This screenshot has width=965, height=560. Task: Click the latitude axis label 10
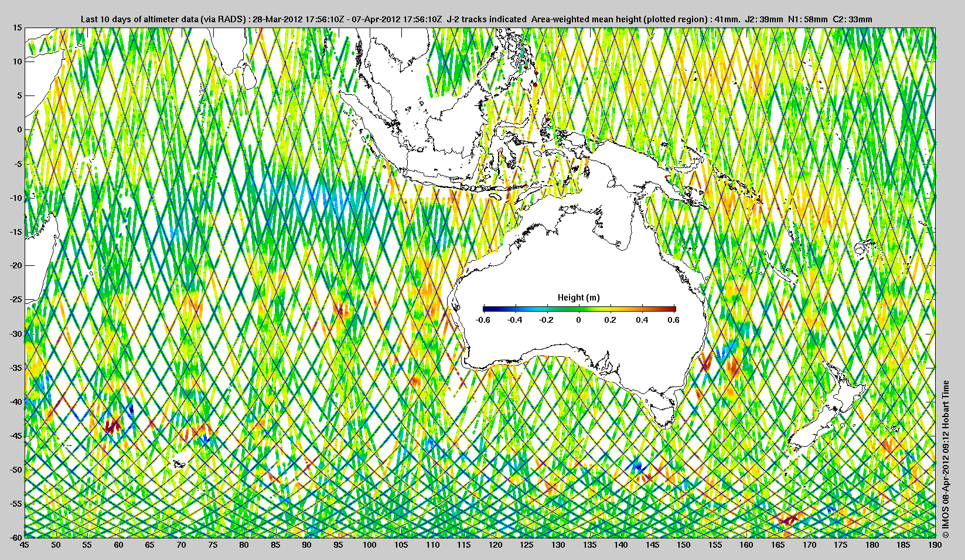coord(18,62)
